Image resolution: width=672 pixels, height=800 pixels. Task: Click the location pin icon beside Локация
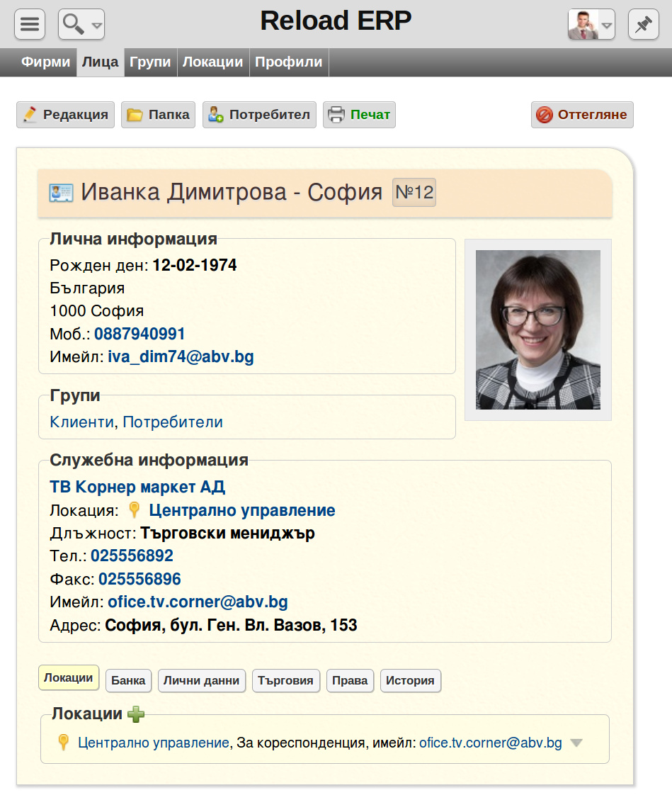click(134, 509)
